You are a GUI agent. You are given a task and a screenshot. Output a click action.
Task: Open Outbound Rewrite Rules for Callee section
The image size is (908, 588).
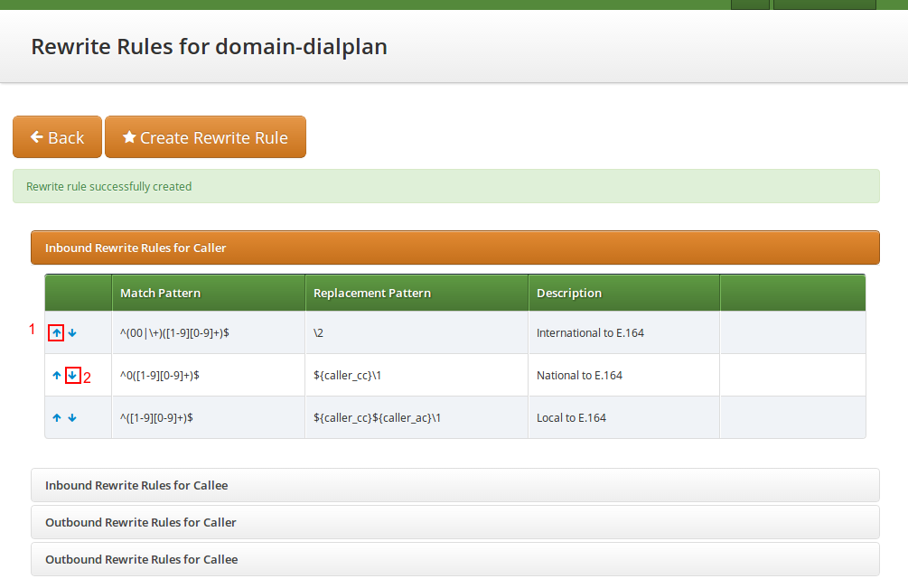click(x=142, y=559)
